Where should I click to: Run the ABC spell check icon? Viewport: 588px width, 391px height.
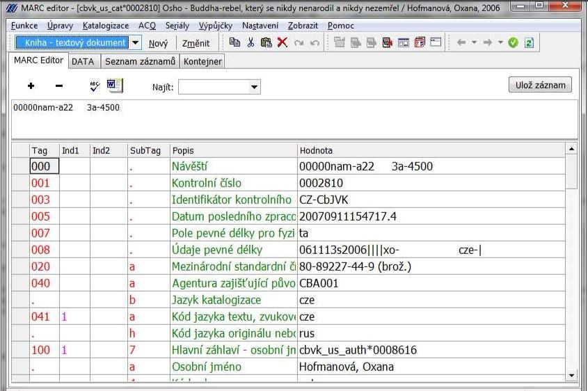pos(95,86)
